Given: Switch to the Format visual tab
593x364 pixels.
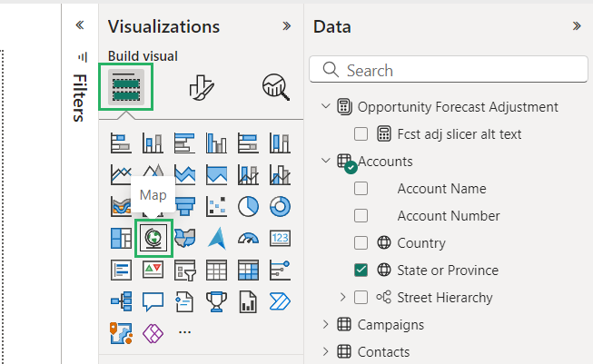Looking at the screenshot, I should [201, 86].
